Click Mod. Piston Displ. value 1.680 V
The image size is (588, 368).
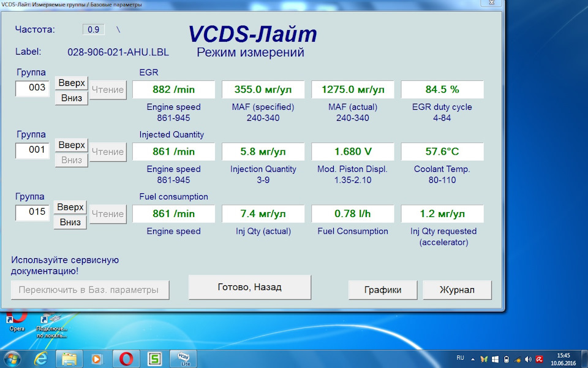[x=353, y=151]
